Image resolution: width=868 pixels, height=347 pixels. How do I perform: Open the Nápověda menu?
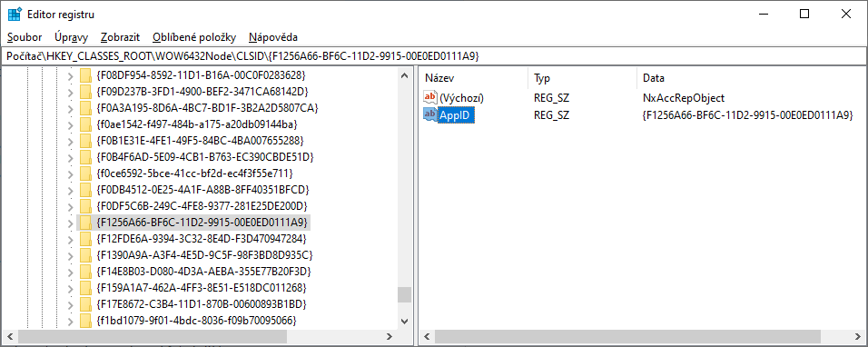pos(273,37)
